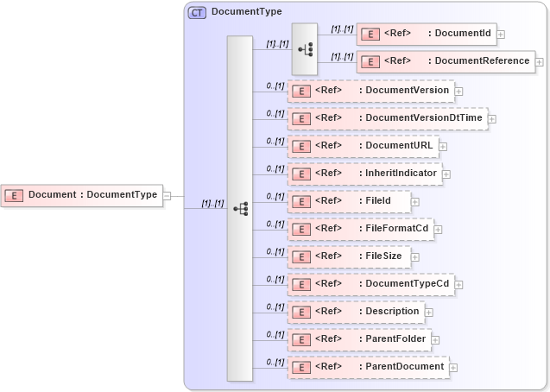Viewport: 550px width, 392px height.
Task: Expand the DocumentURL element
Action: 443,147
